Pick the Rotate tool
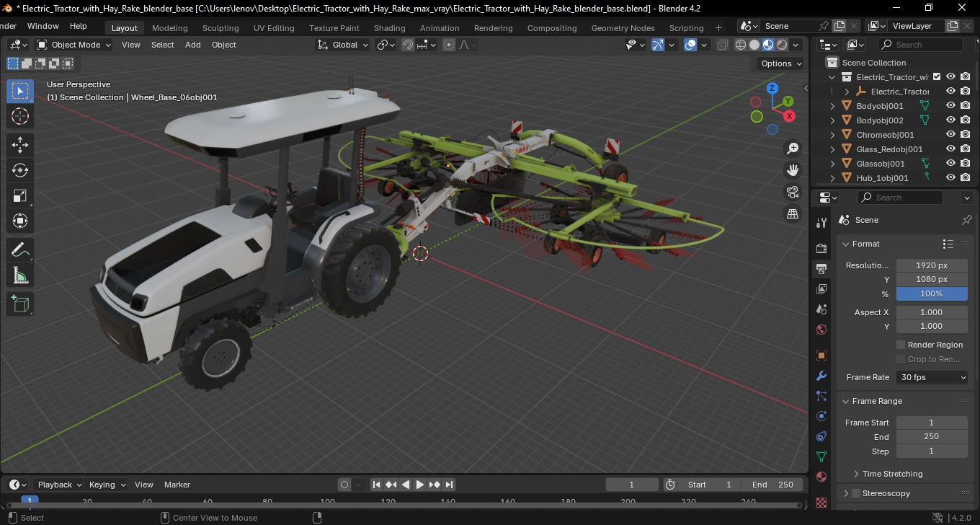The height and width of the screenshot is (525, 980). tap(20, 170)
